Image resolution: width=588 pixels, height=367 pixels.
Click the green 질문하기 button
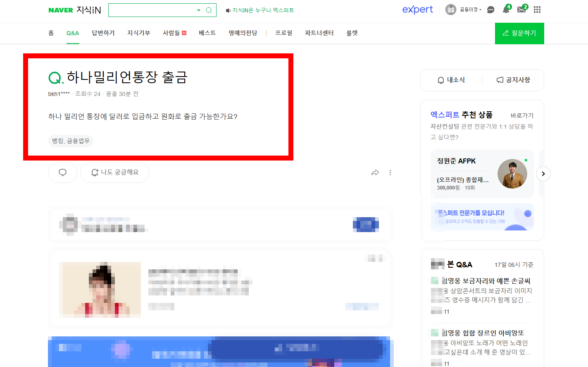coord(519,34)
